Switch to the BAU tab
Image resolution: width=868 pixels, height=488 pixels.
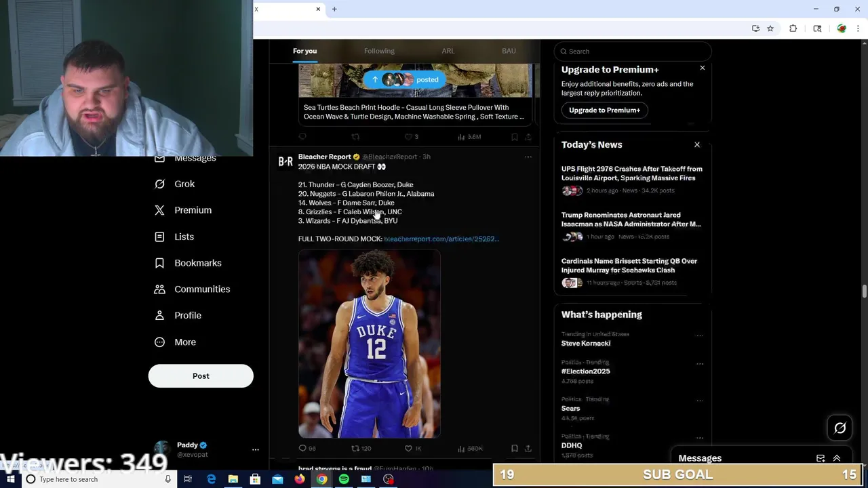509,51
